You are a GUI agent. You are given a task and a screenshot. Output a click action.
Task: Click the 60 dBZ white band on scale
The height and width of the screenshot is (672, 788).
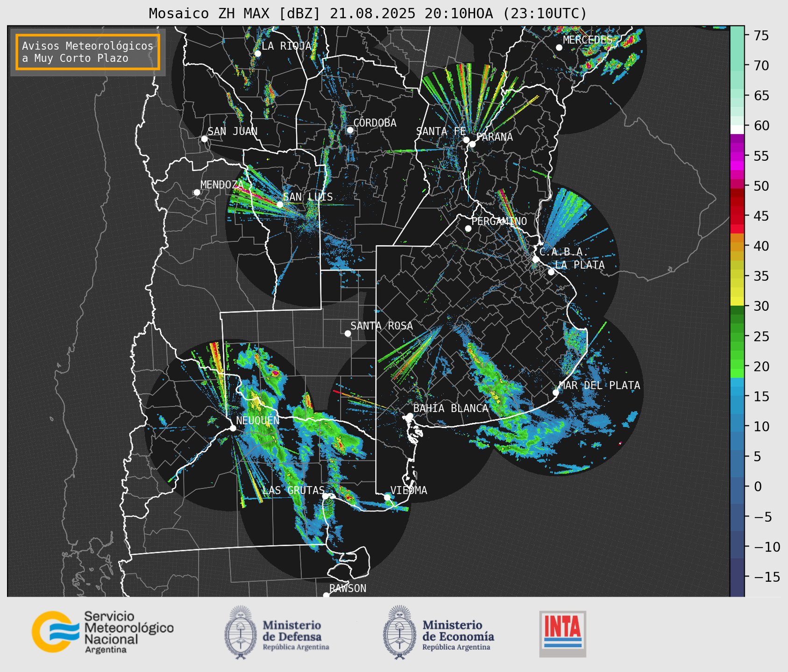pyautogui.click(x=737, y=129)
